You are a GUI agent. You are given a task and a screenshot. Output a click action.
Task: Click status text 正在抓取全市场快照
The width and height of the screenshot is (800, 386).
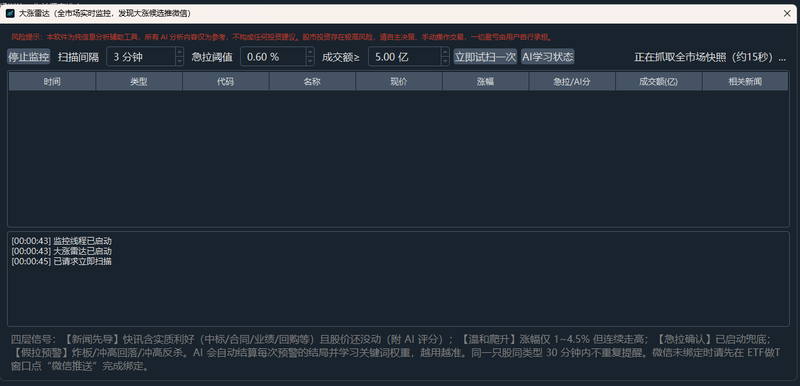(710, 57)
